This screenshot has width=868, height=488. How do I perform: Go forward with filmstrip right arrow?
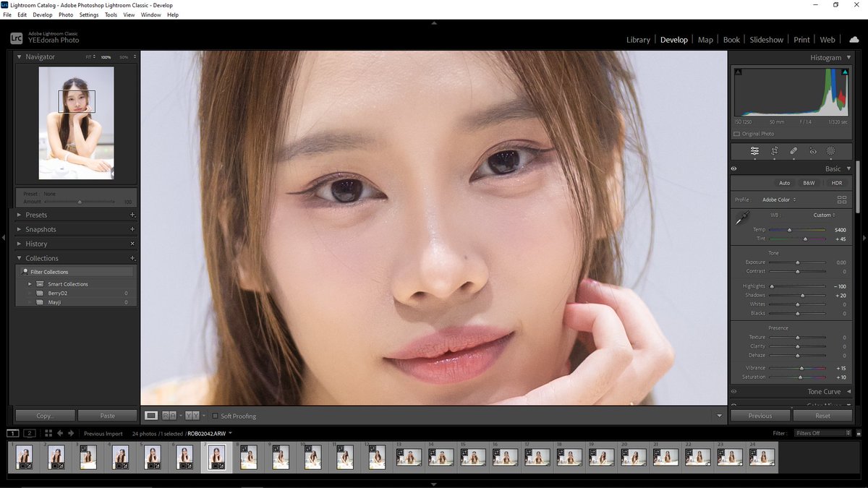click(x=71, y=433)
